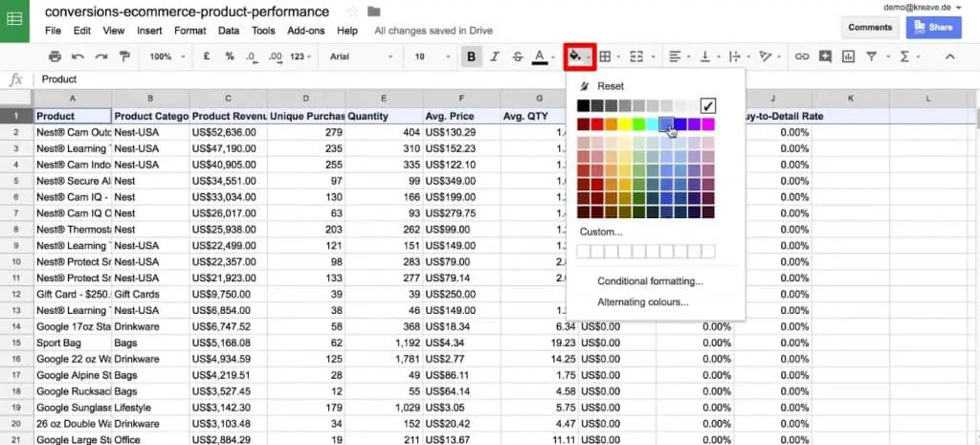Click the Merge cells icon
Image resolution: width=980 pixels, height=445 pixels.
(636, 56)
